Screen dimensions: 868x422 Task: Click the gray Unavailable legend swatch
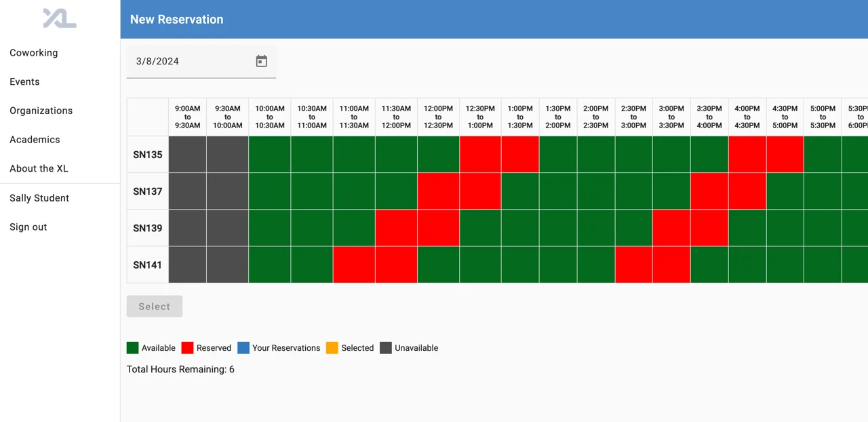[386, 348]
